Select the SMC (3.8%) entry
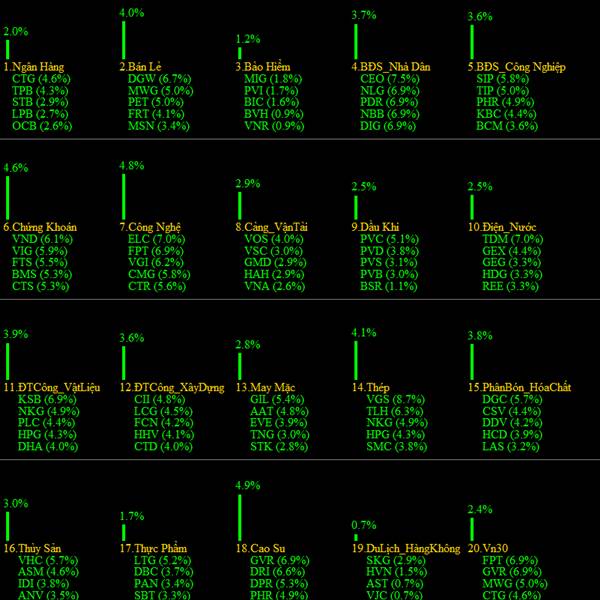The width and height of the screenshot is (600, 600). coord(396,447)
